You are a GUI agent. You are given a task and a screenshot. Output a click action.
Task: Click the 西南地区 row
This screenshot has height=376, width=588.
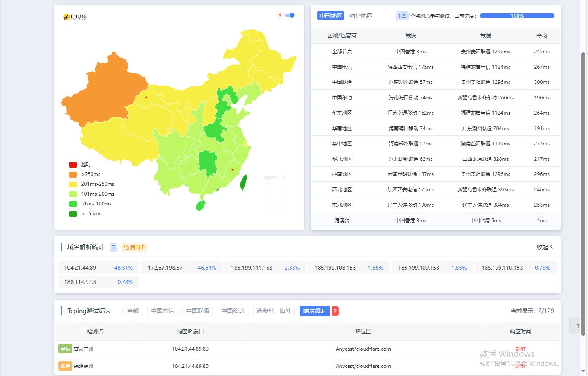[435, 174]
